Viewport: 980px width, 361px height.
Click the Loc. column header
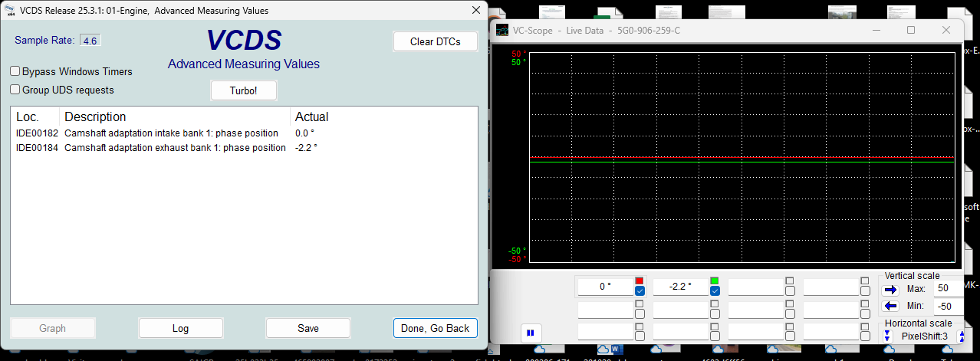click(35, 117)
